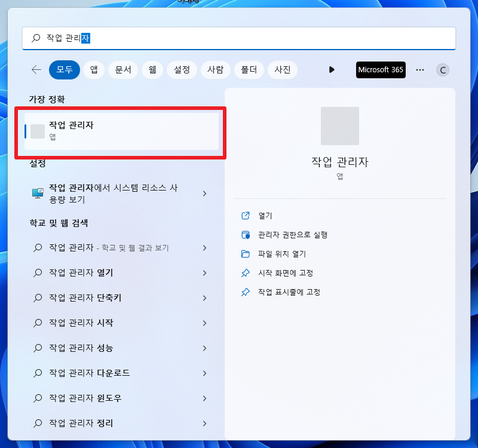Expand chevron for 작업 관리자 다운로드
The height and width of the screenshot is (448, 478).
204,373
